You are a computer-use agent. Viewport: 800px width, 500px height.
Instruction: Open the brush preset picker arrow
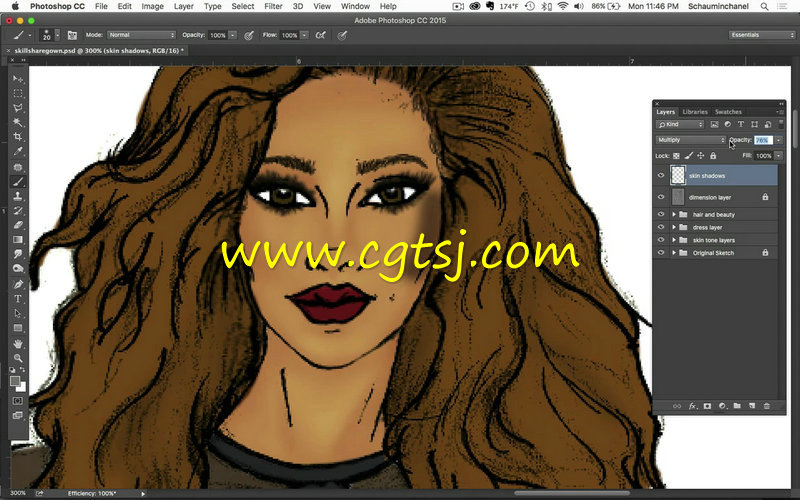point(57,35)
